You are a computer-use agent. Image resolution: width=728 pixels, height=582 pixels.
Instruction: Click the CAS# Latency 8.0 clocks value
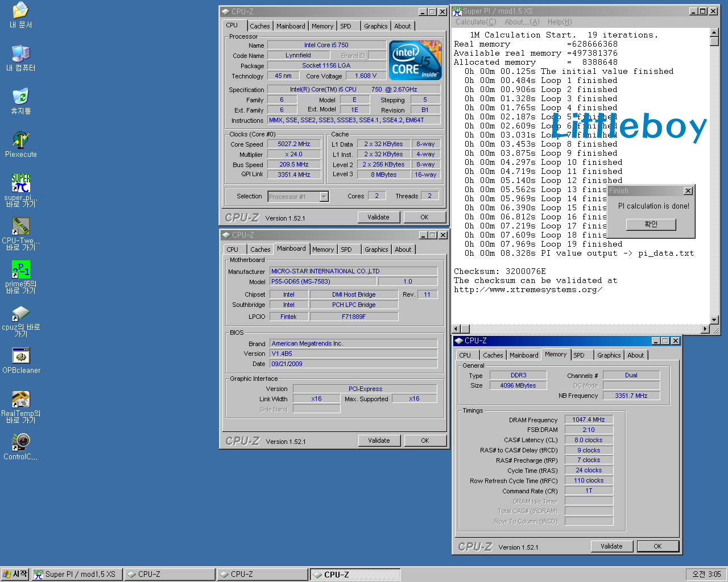tap(589, 440)
